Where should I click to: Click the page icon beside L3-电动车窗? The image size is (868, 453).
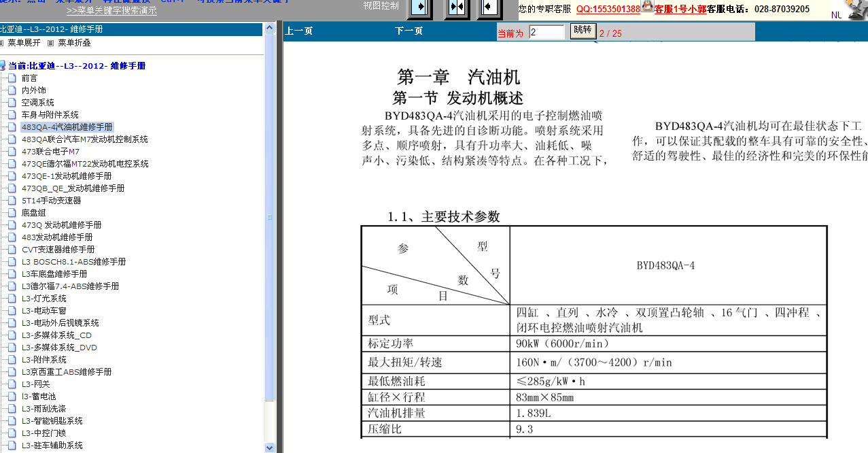pyautogui.click(x=12, y=311)
